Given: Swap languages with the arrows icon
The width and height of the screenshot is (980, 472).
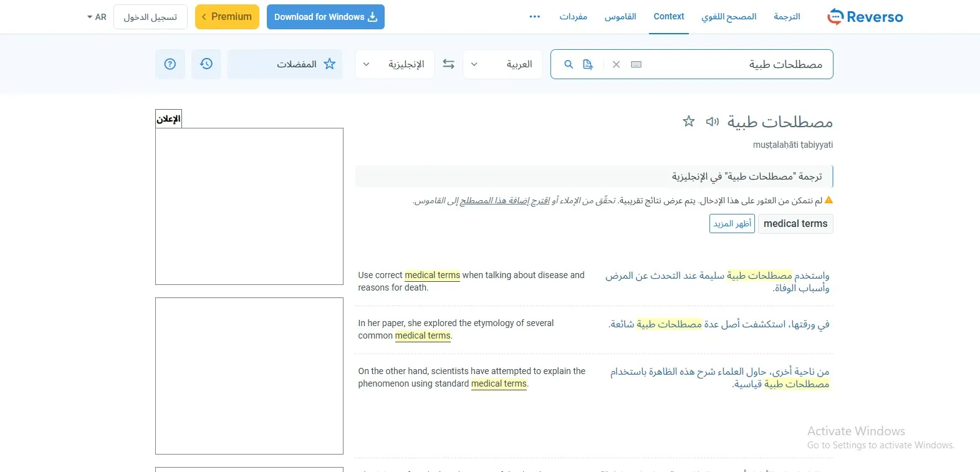Looking at the screenshot, I should point(449,64).
